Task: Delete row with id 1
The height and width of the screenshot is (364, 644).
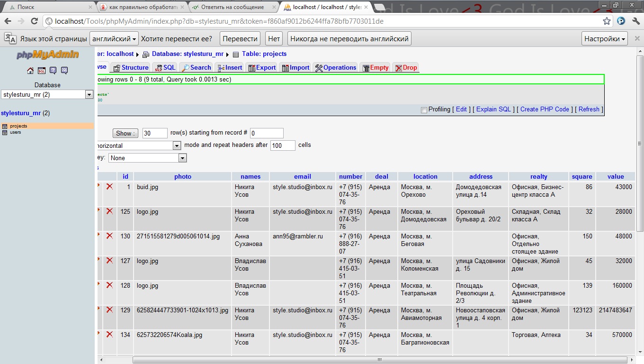Action: [109, 187]
